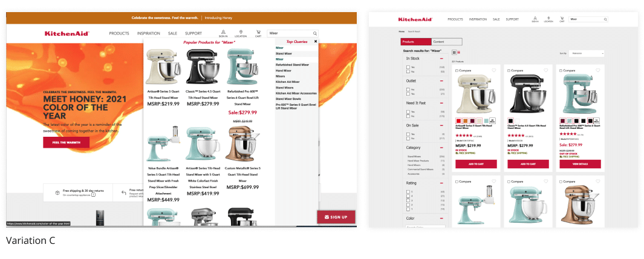The image size is (644, 259).
Task: Favorite the Refurbished Pro 600 heart icon
Action: (x=597, y=70)
